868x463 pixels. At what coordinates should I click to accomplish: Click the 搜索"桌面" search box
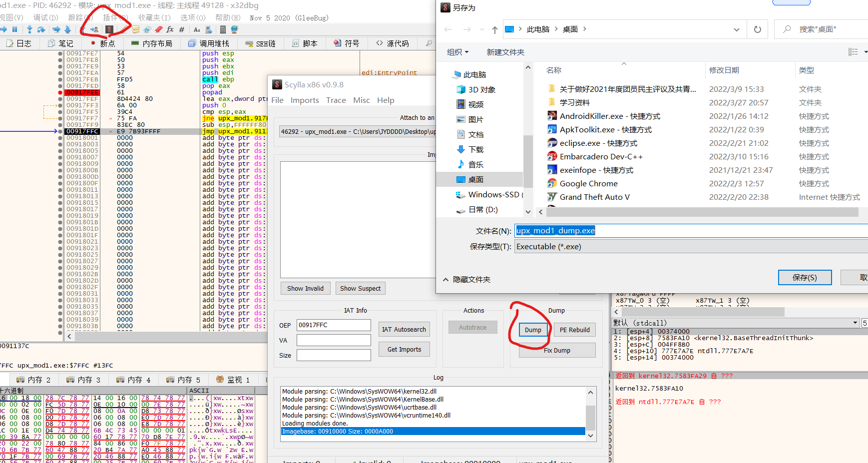pos(822,29)
